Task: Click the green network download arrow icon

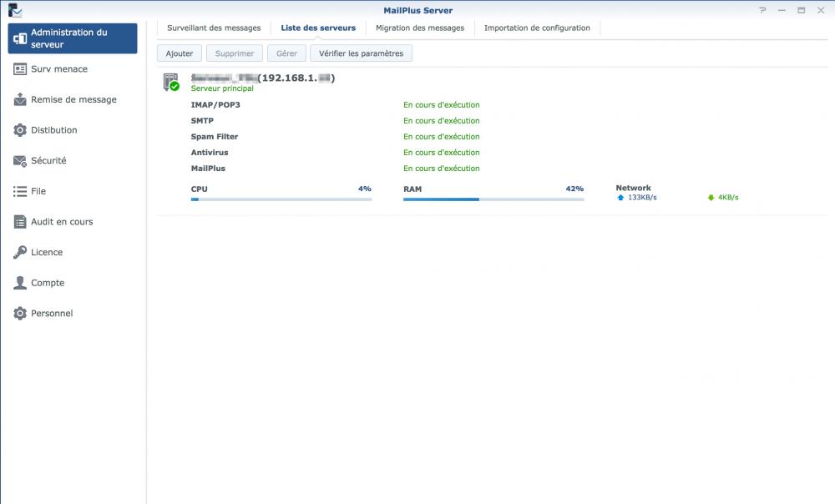Action: [x=711, y=198]
